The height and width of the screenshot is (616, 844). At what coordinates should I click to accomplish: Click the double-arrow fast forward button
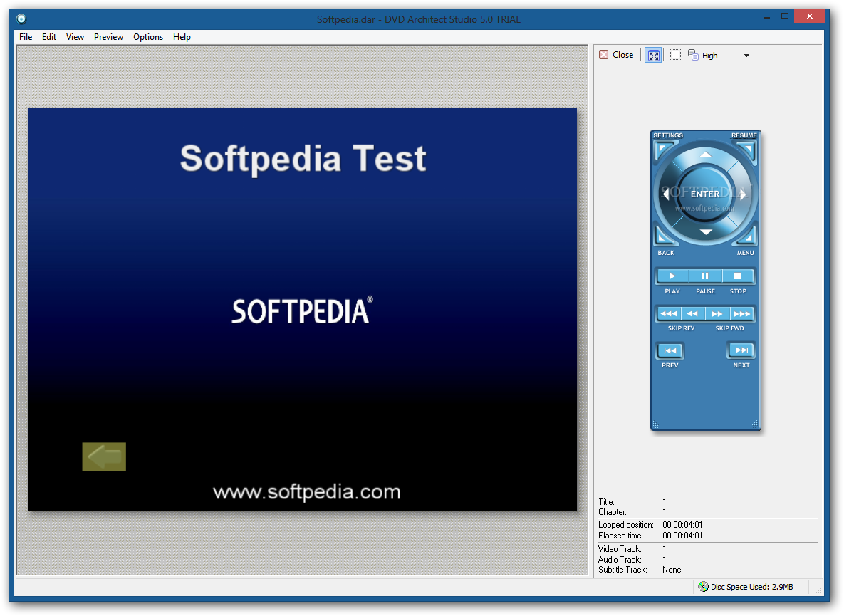click(717, 313)
